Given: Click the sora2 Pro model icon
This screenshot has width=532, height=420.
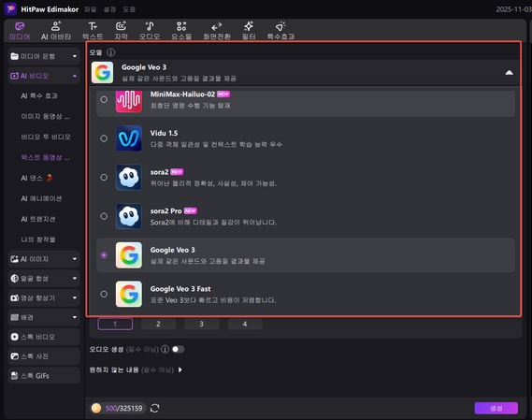Looking at the screenshot, I should point(129,216).
